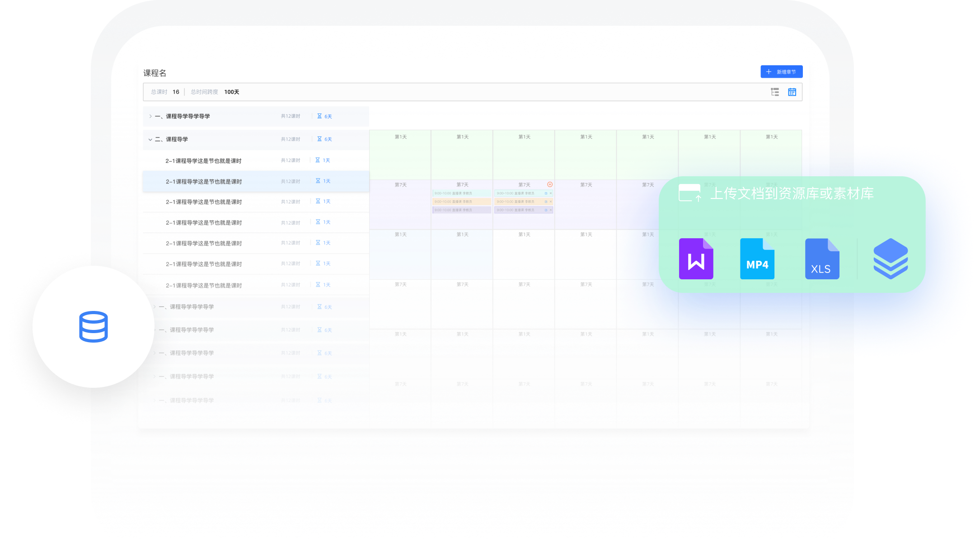Expand the faded 一、课程导学导学导学 chapter below lessons
This screenshot has width=980, height=560.
pyautogui.click(x=155, y=307)
